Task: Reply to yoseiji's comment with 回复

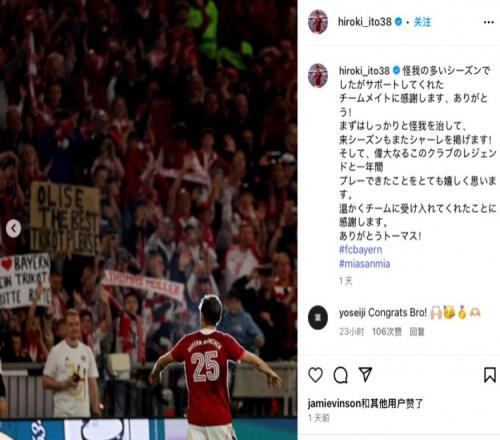Action: (x=417, y=332)
